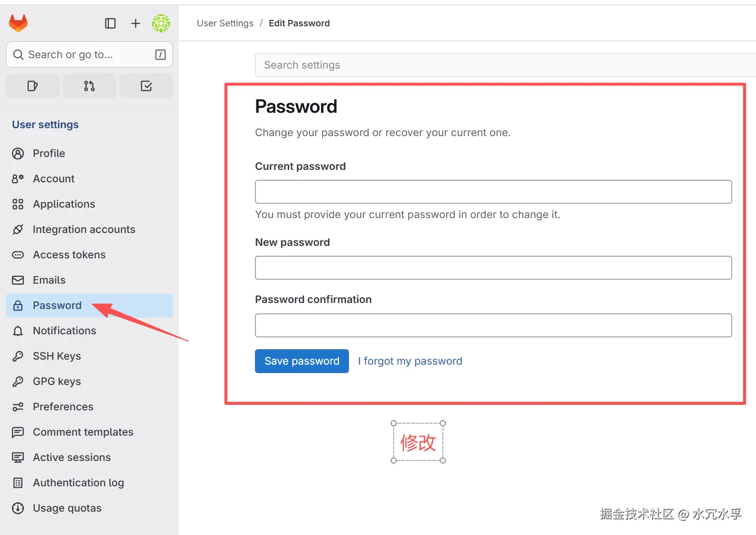This screenshot has width=756, height=535.
Task: Toggle the sidebar collapse icon
Action: pos(110,23)
